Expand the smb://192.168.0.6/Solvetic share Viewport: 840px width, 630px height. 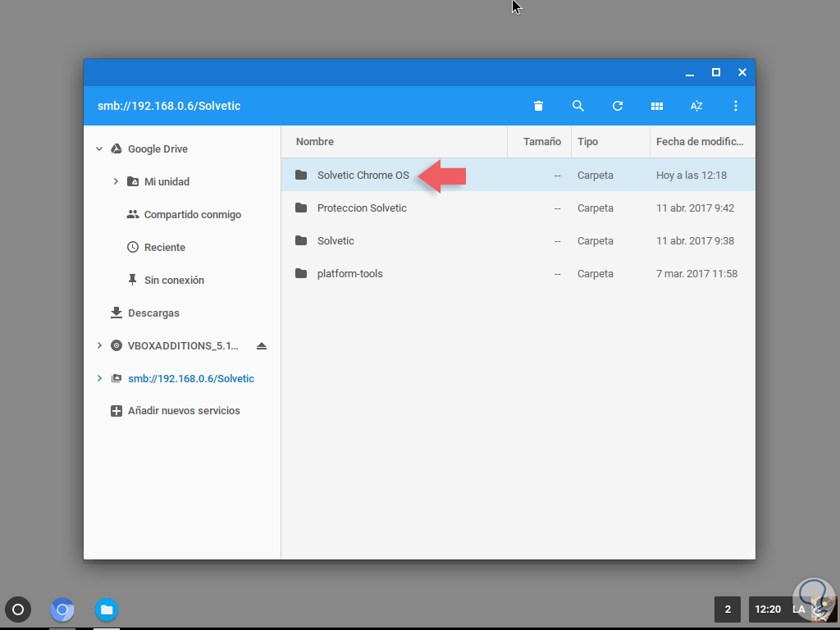[x=99, y=379]
